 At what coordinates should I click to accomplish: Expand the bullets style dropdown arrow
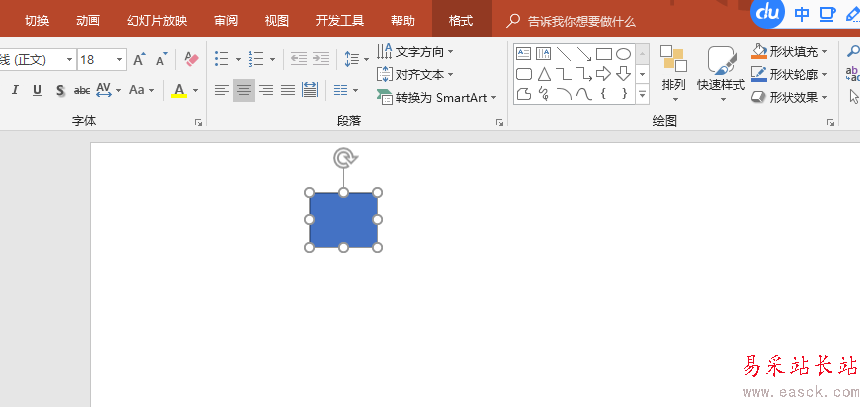point(238,59)
